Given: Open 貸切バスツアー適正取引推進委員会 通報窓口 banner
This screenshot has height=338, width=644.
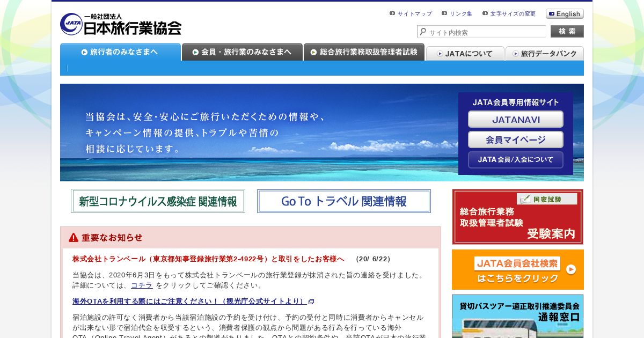Looking at the screenshot, I should tap(517, 316).
